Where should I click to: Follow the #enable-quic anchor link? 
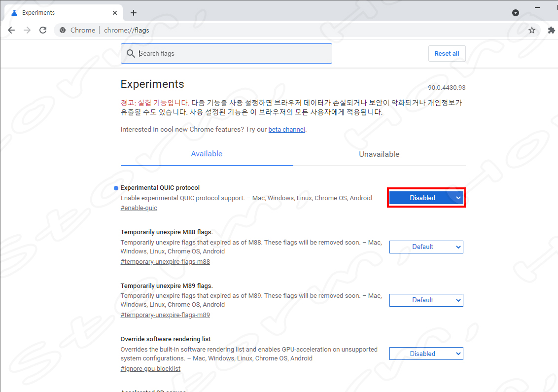point(139,208)
